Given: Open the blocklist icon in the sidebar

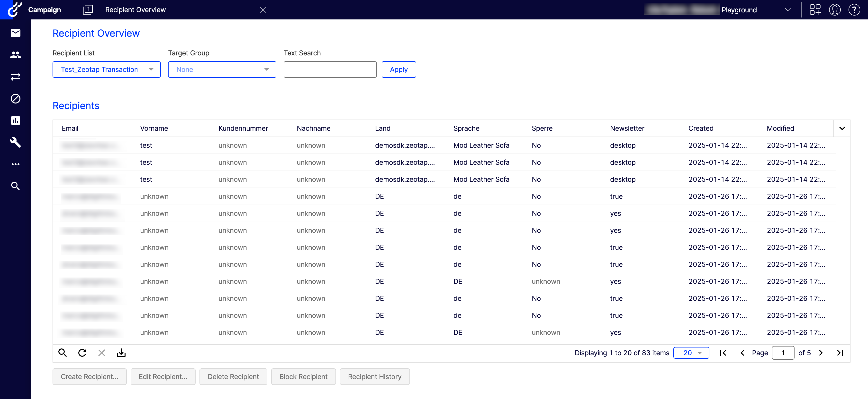Looking at the screenshot, I should [16, 99].
